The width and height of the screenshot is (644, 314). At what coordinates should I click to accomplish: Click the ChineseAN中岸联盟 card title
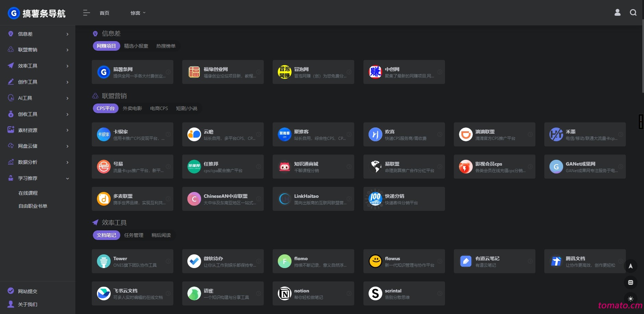225,196
